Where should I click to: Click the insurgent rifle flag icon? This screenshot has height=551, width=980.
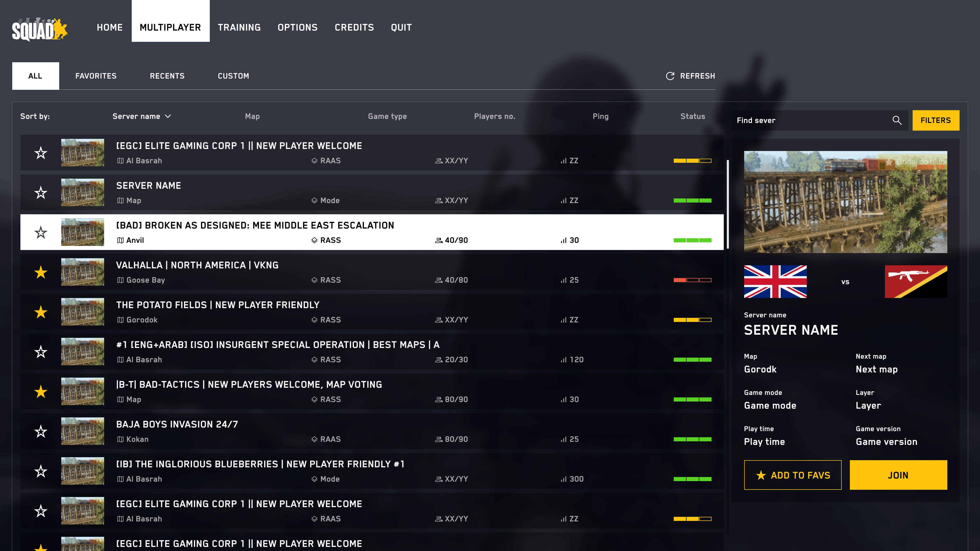916,281
